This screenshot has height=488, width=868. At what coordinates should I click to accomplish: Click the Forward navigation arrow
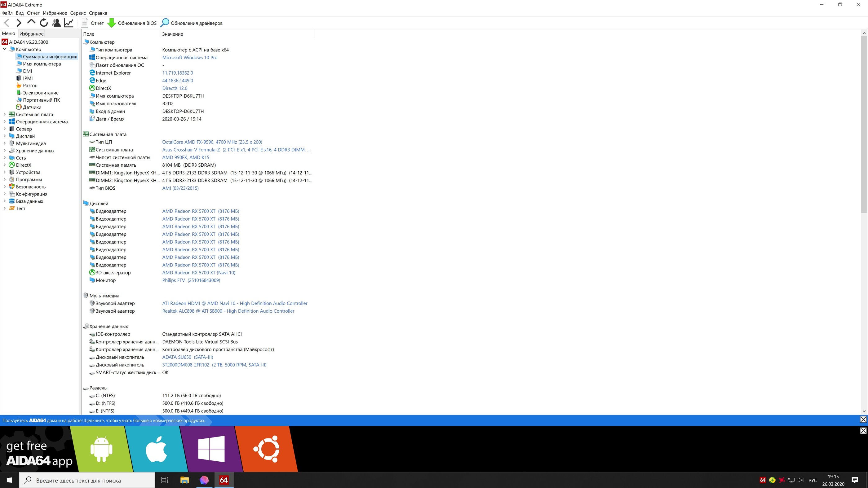point(19,23)
